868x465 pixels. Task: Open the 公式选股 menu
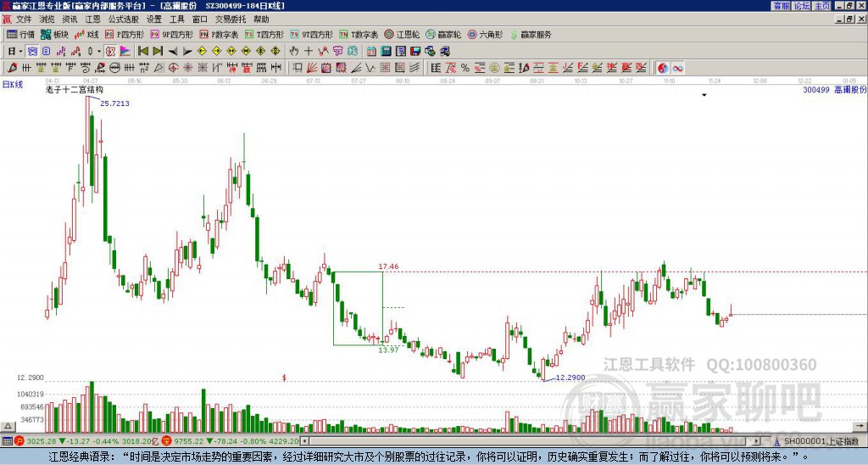pyautogui.click(x=123, y=20)
